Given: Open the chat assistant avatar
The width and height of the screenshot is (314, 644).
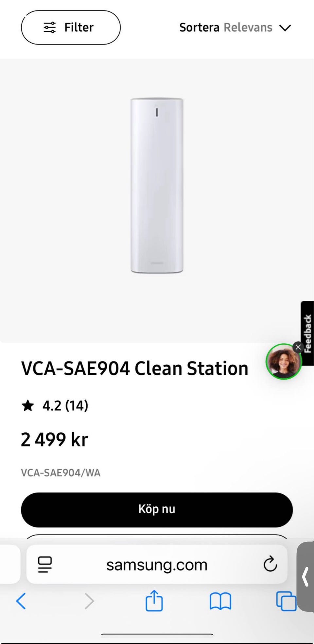Looking at the screenshot, I should tap(283, 362).
